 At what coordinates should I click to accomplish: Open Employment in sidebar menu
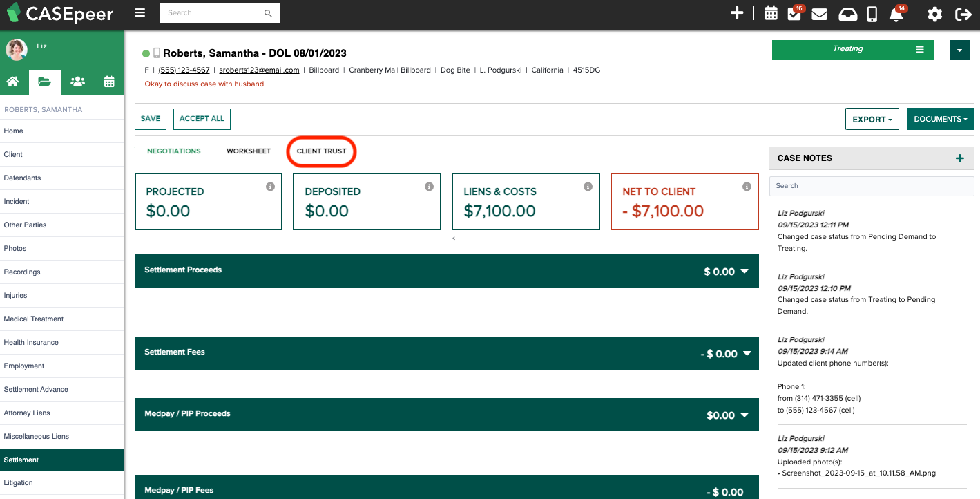tap(62, 366)
